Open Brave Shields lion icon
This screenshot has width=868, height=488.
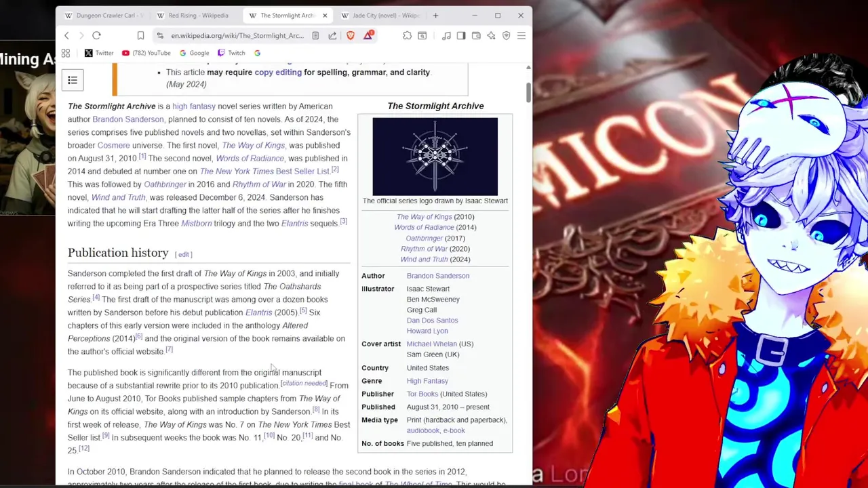point(351,35)
